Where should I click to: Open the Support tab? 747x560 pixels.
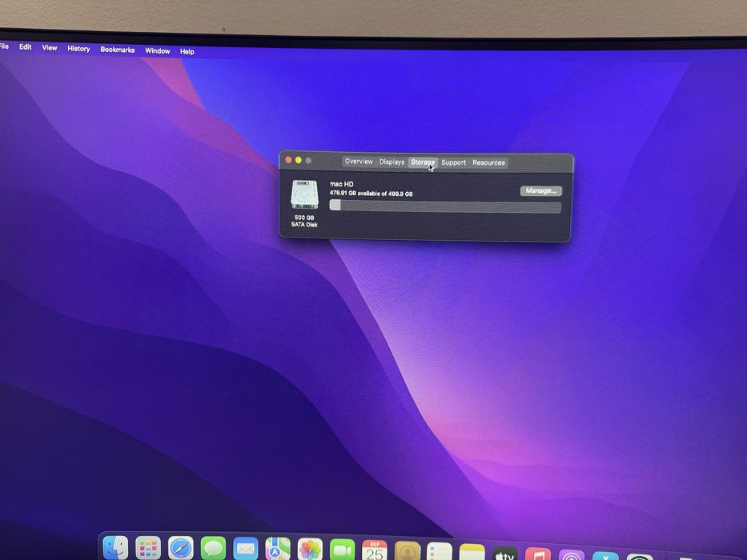(x=453, y=162)
